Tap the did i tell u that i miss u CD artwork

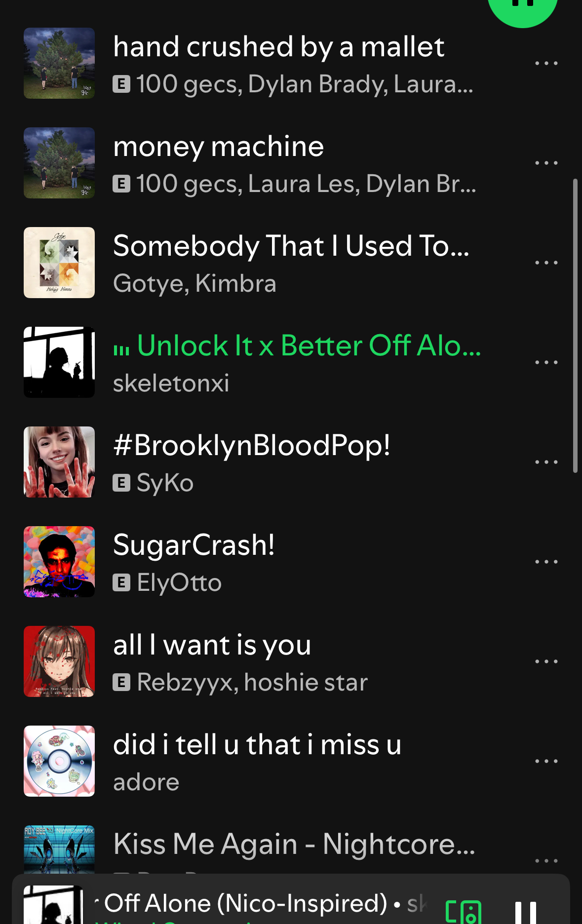pyautogui.click(x=59, y=761)
